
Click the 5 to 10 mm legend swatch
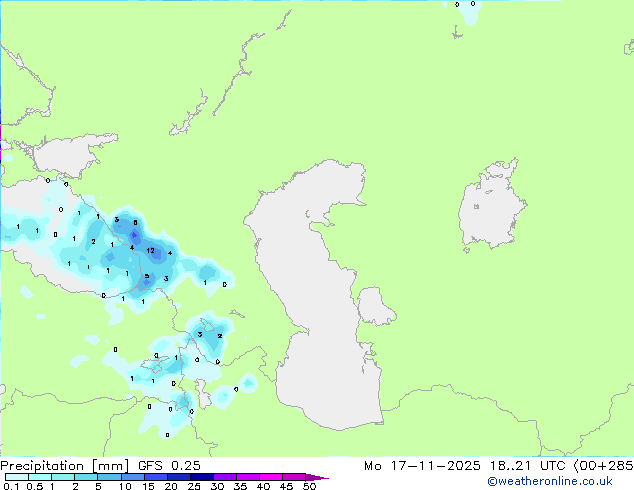coord(109,477)
